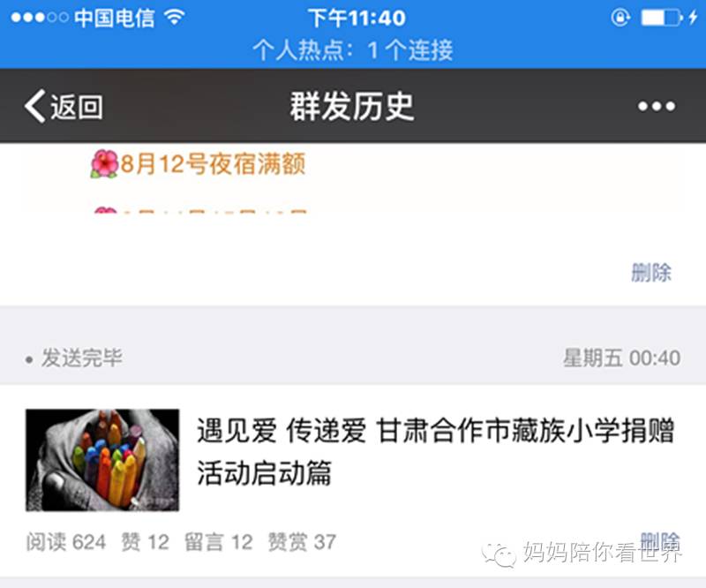Image resolution: width=706 pixels, height=588 pixels.
Task: Tap the back arrow chevron icon
Action: coord(35,106)
